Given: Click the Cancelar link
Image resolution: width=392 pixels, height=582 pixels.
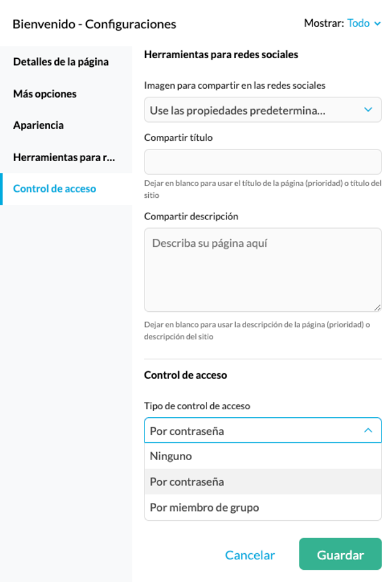Looking at the screenshot, I should click(250, 555).
